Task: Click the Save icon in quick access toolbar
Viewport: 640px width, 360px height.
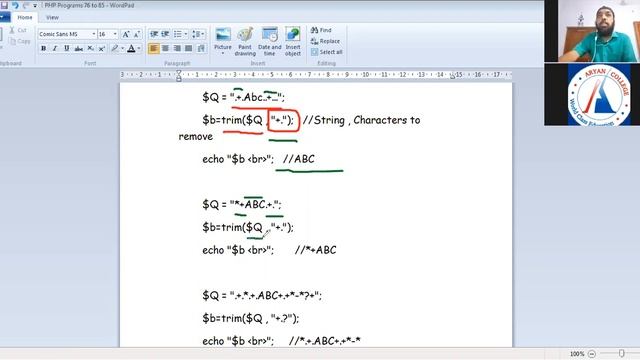Action: [4, 5]
